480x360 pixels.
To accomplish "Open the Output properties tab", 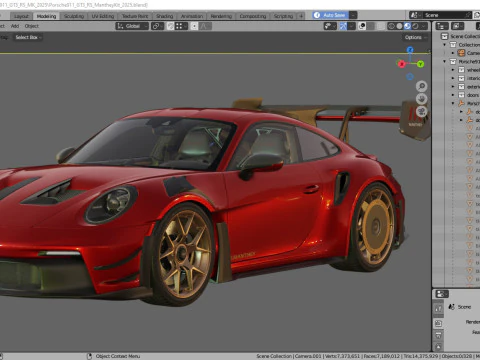I will click(x=438, y=335).
